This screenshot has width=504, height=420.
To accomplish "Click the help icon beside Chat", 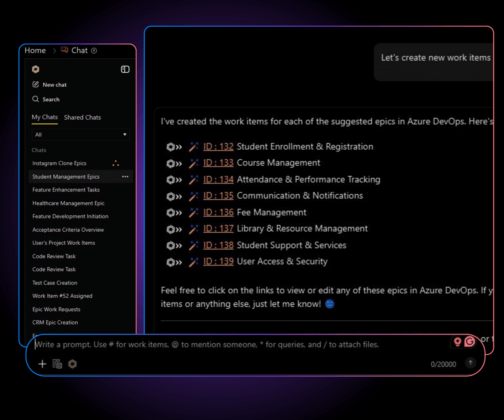I will (x=94, y=51).
